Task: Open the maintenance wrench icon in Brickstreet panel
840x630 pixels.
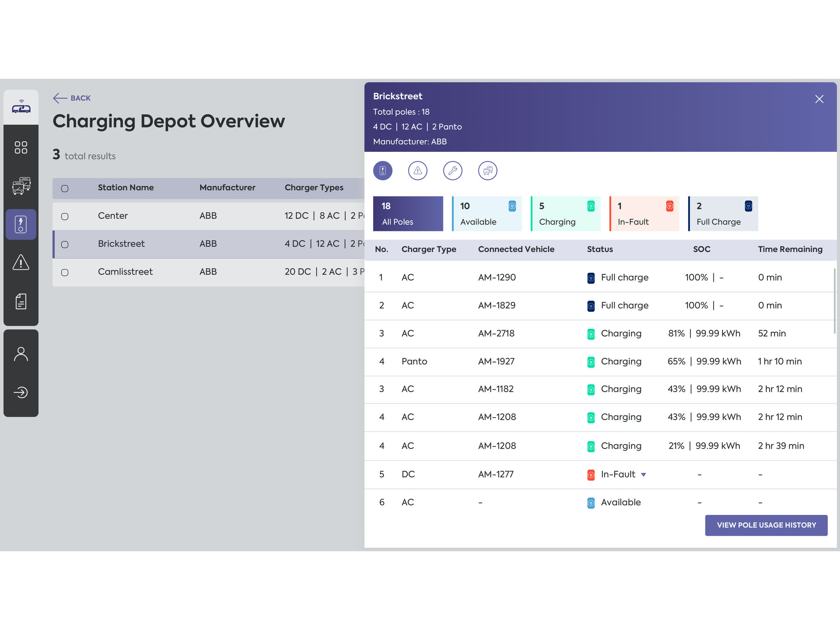Action: [x=452, y=171]
